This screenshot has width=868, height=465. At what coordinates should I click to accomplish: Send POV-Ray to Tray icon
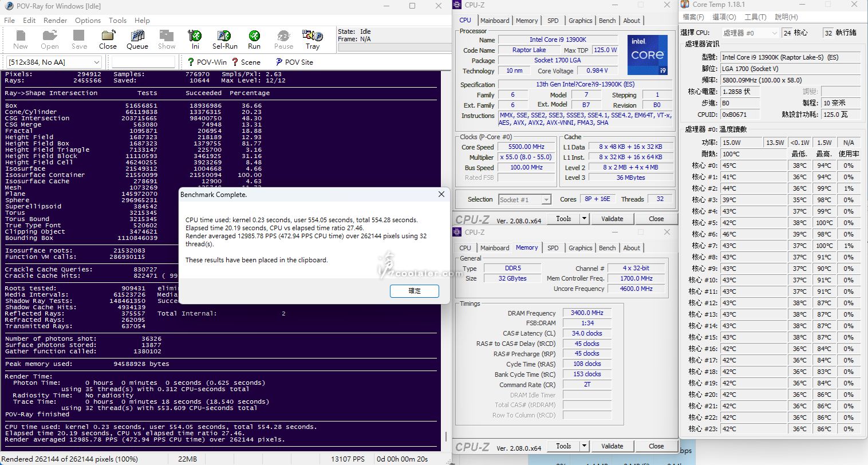tap(313, 40)
